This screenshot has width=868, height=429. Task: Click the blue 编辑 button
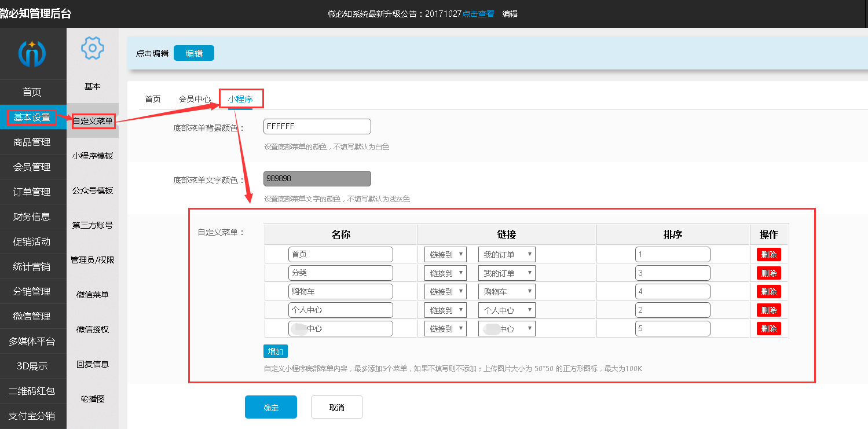tap(193, 53)
